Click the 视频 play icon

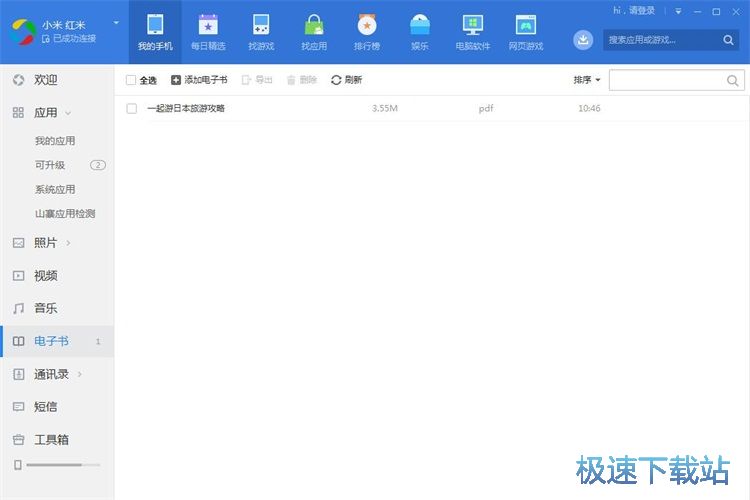click(x=18, y=276)
